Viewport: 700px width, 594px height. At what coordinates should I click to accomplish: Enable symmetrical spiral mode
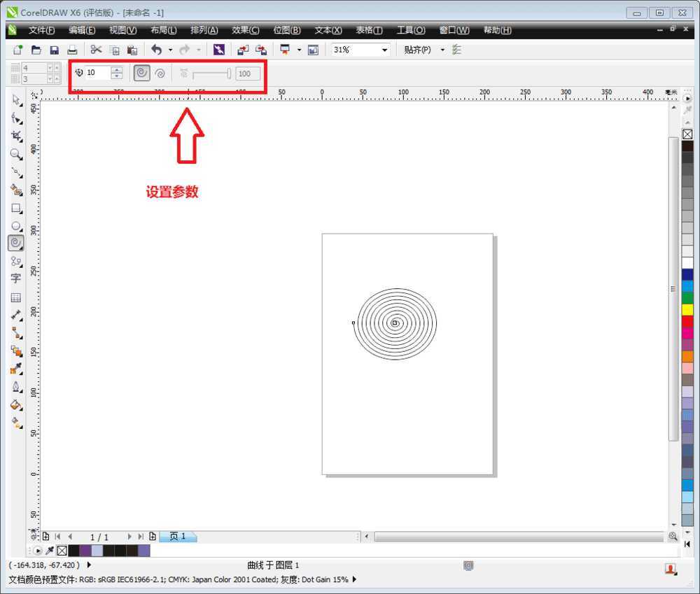pyautogui.click(x=142, y=72)
